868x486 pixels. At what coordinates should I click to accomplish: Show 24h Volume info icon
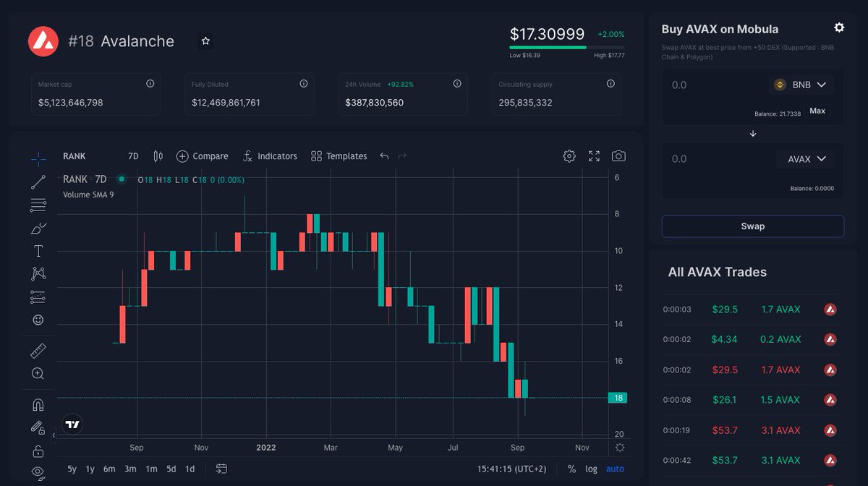click(457, 84)
